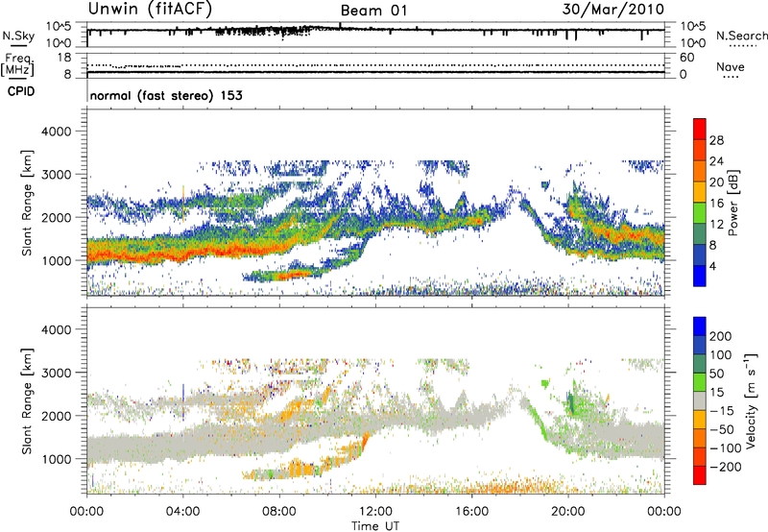Click the "60" Nave axis tick label
768x532 pixels.
pyautogui.click(x=687, y=58)
